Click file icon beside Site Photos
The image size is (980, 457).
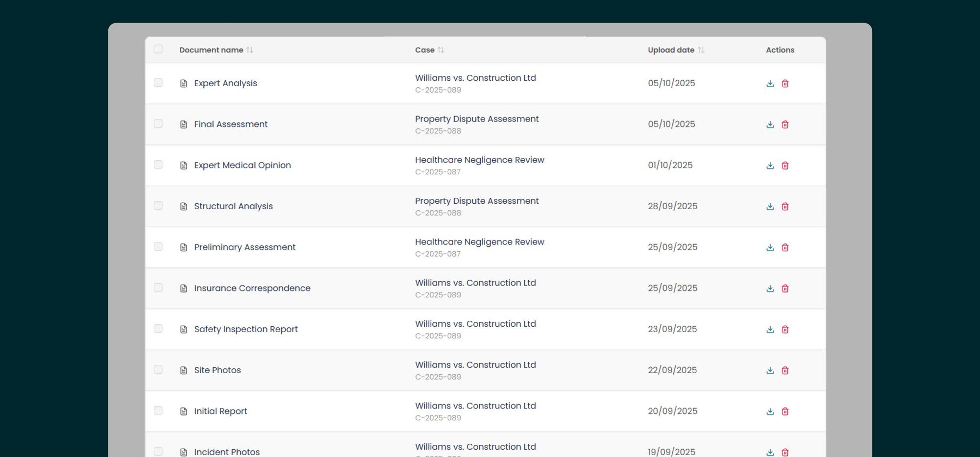point(184,370)
